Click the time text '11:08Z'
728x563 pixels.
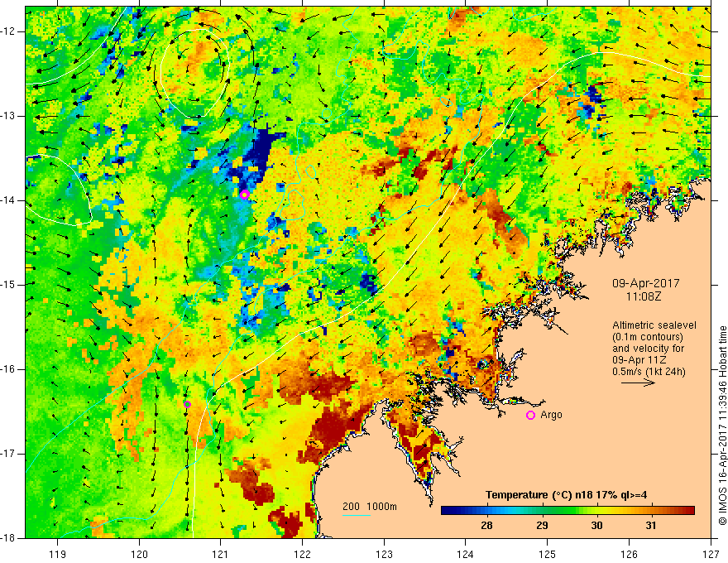(643, 296)
